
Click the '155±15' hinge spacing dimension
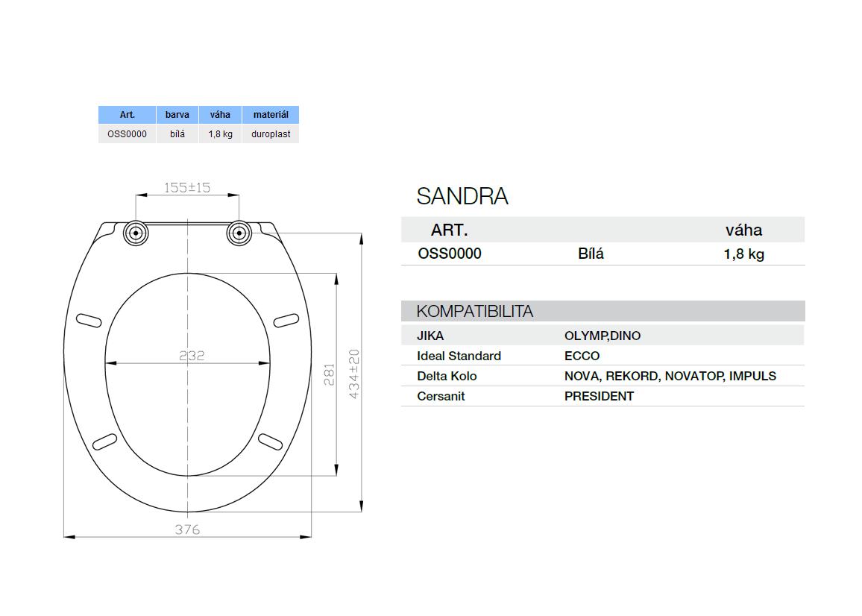pos(187,187)
